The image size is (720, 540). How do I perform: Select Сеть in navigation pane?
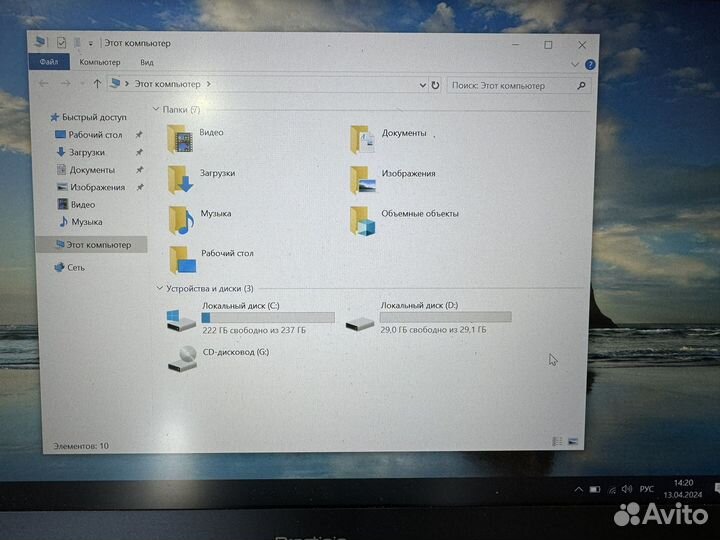click(70, 267)
